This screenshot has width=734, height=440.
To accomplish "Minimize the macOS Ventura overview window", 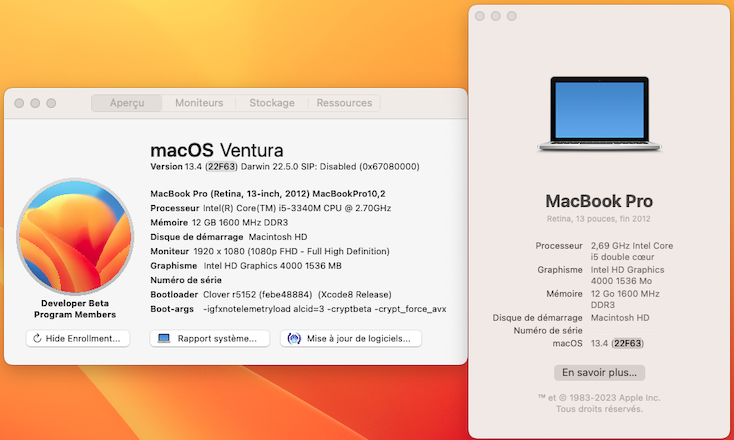I will pyautogui.click(x=35, y=103).
